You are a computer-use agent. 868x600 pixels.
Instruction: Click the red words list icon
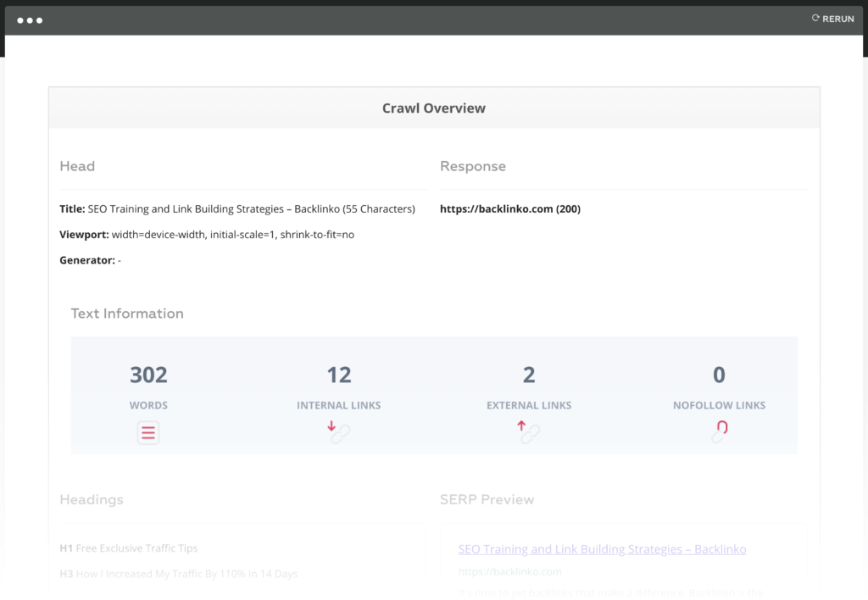coord(148,433)
